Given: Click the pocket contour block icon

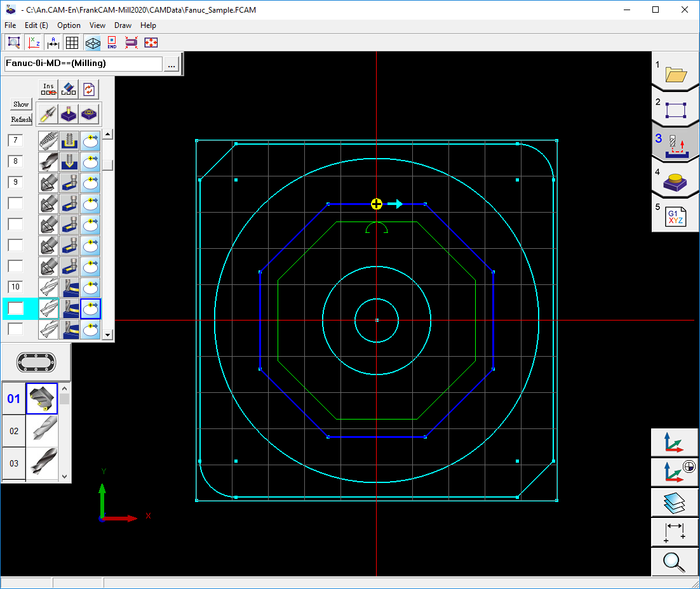Looking at the screenshot, I should coord(90,114).
